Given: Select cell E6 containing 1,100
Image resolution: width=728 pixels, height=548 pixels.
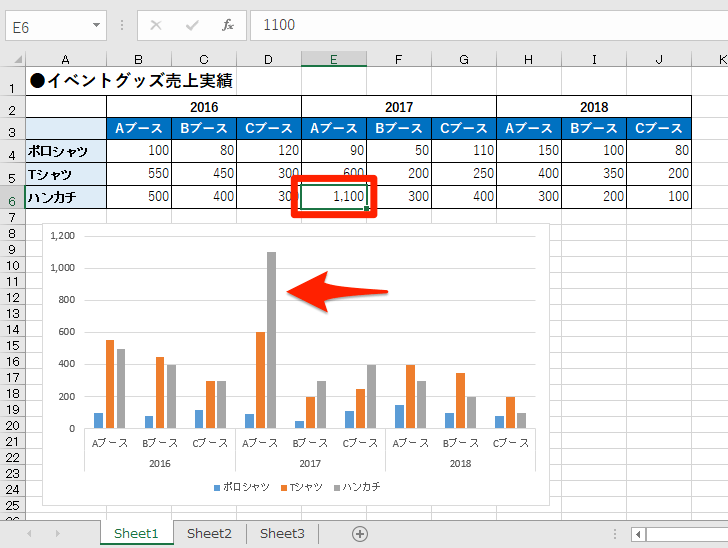Looking at the screenshot, I should click(334, 197).
